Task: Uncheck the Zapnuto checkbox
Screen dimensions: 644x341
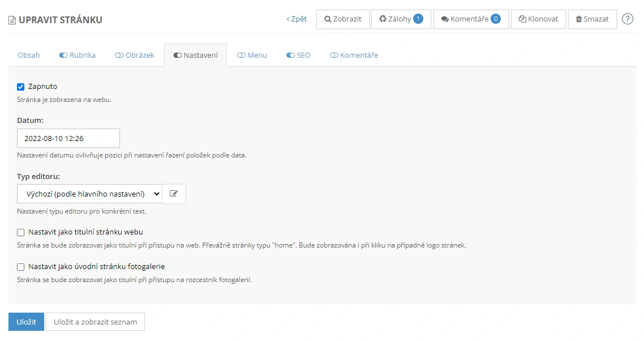Action: pos(21,87)
